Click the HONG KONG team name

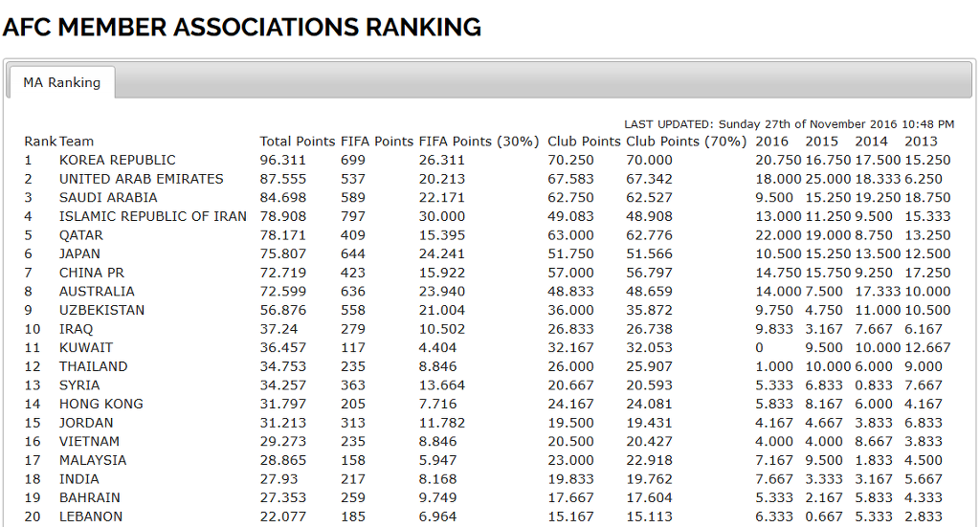click(x=101, y=404)
